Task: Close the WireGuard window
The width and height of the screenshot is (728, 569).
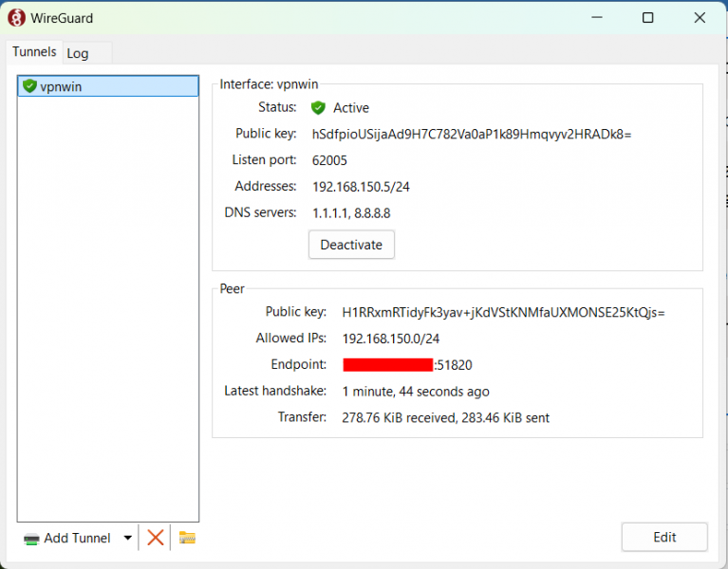Action: tap(700, 18)
